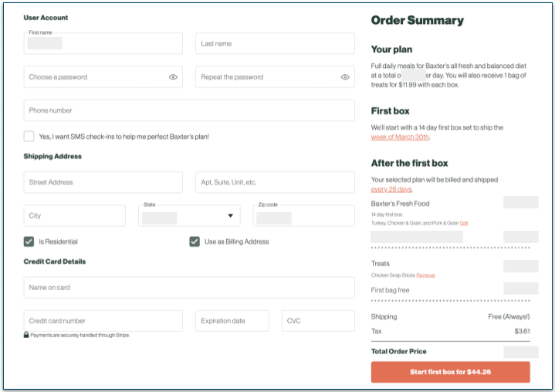Show password in Repeat the password field
This screenshot has width=555, height=392.
pyautogui.click(x=345, y=76)
